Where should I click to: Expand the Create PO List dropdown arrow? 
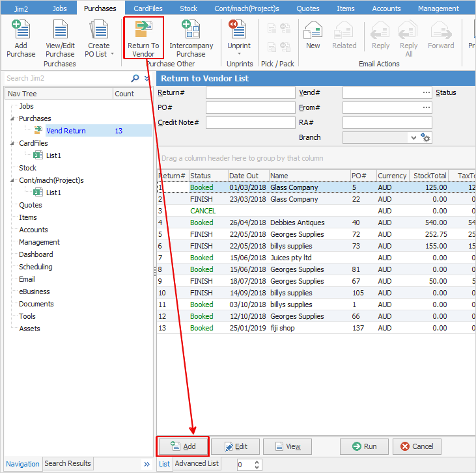point(112,54)
